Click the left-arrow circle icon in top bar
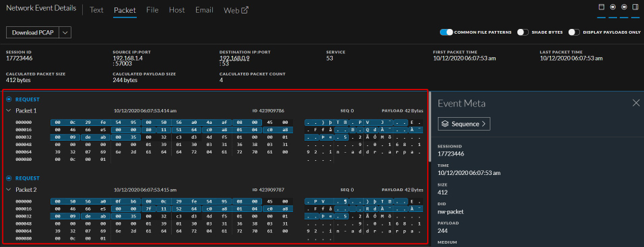Screen dimensions: 644x247 pos(624,7)
